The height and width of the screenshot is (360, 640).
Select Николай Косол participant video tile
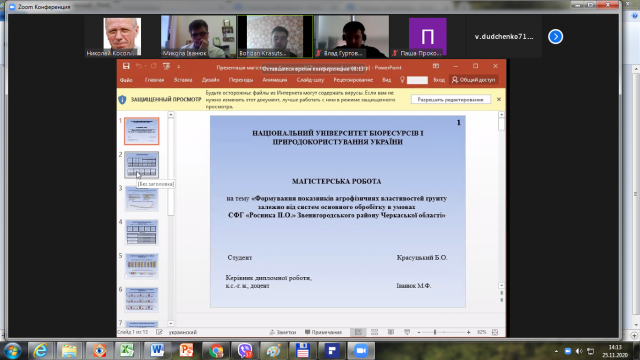[x=122, y=37]
